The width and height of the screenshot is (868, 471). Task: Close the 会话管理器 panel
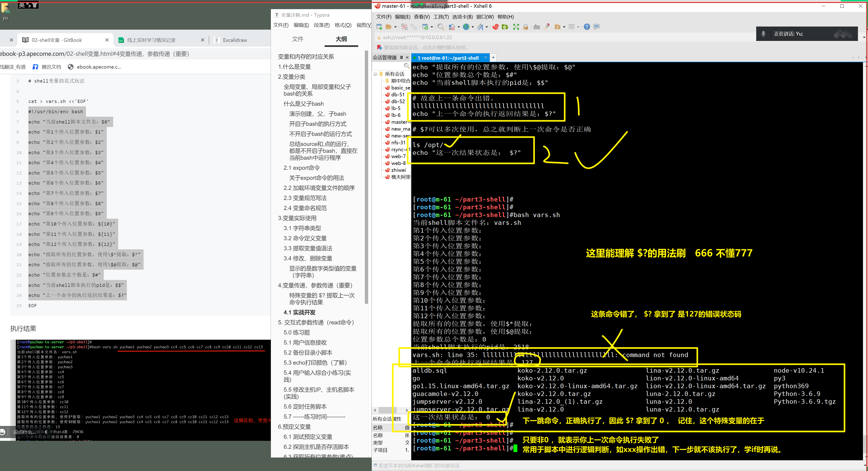tap(407, 58)
